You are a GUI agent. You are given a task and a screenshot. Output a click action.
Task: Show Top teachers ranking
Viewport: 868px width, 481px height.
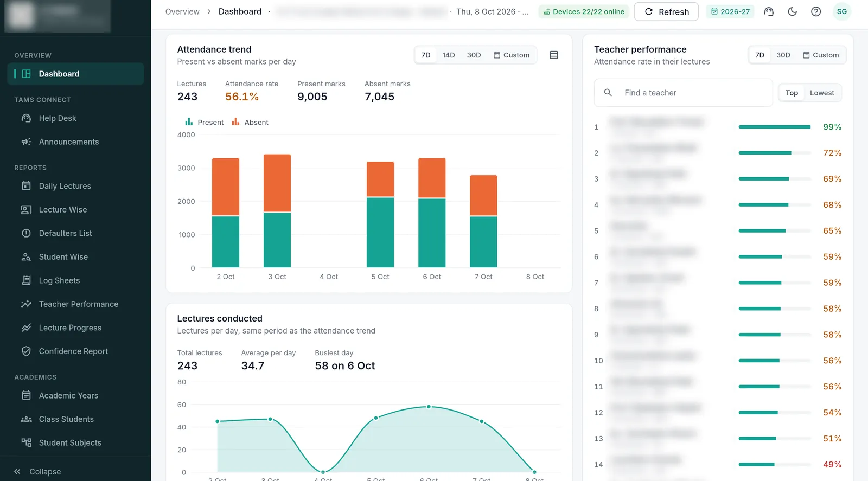(792, 93)
